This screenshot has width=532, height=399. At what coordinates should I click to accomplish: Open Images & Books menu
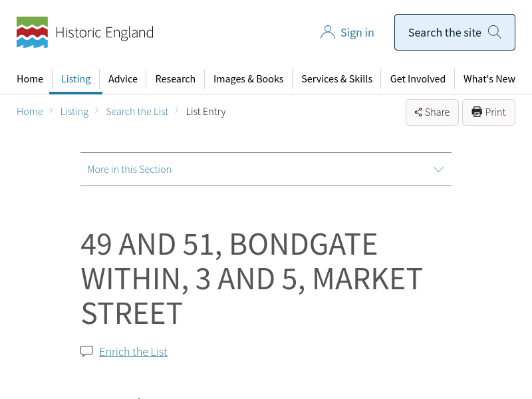click(248, 78)
